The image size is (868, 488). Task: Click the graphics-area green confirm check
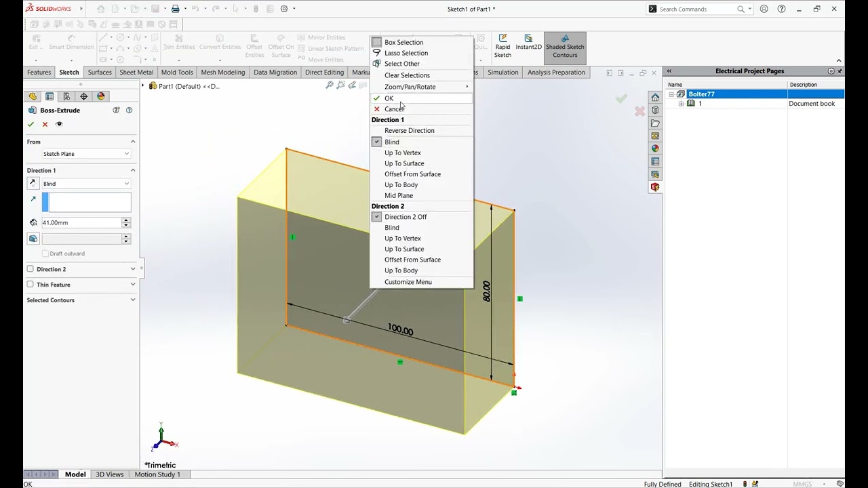(x=621, y=99)
